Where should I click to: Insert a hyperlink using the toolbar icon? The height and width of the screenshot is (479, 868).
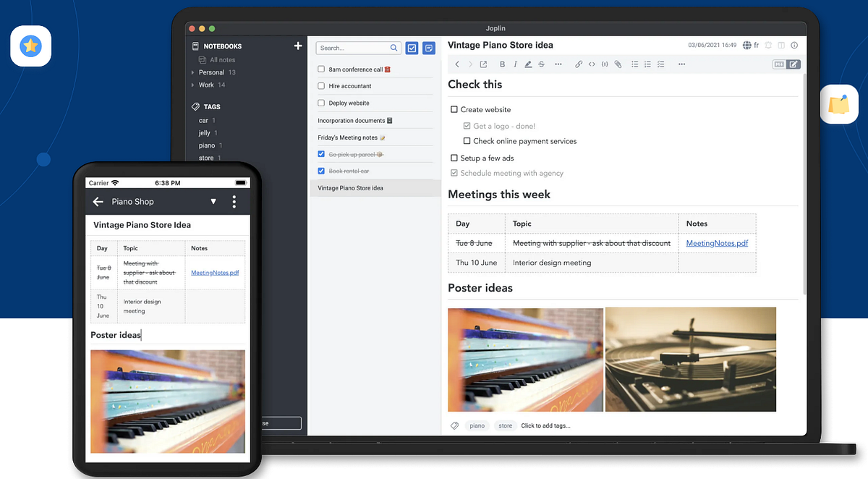pos(579,64)
